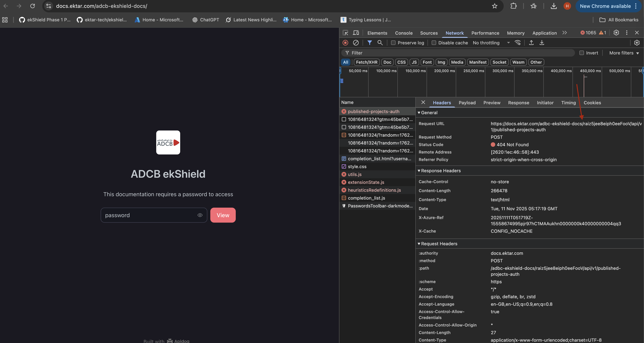Image resolution: width=644 pixels, height=343 pixels.
Task: Toggle the device toolbar icon
Action: (x=356, y=33)
